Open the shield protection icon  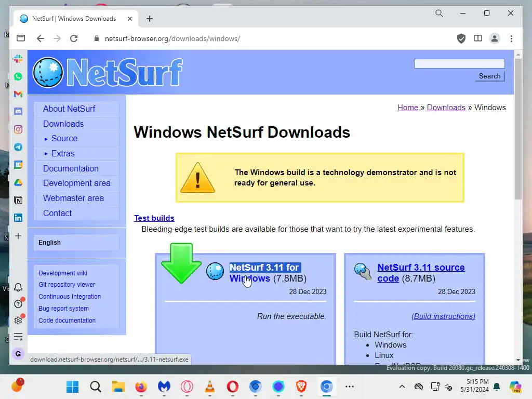pyautogui.click(x=461, y=38)
